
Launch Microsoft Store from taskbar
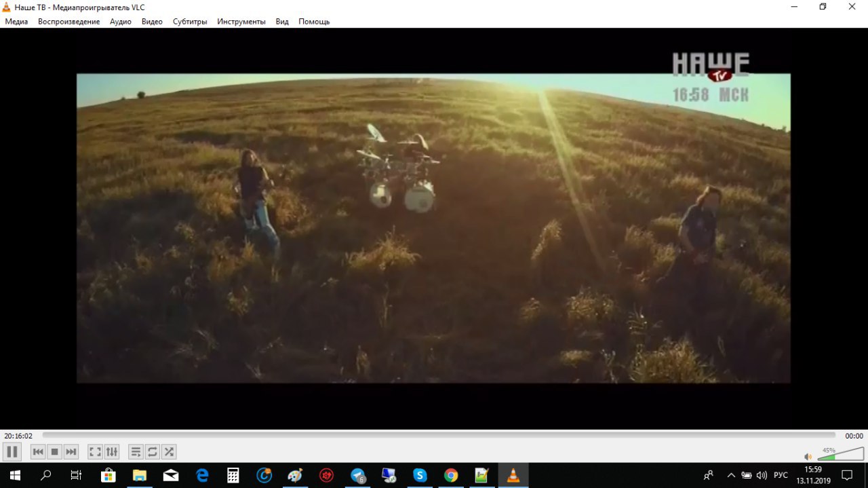[x=108, y=475]
